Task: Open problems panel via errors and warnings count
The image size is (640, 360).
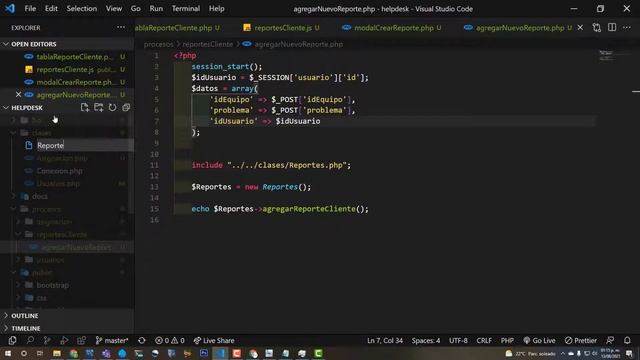Action: coord(170,340)
